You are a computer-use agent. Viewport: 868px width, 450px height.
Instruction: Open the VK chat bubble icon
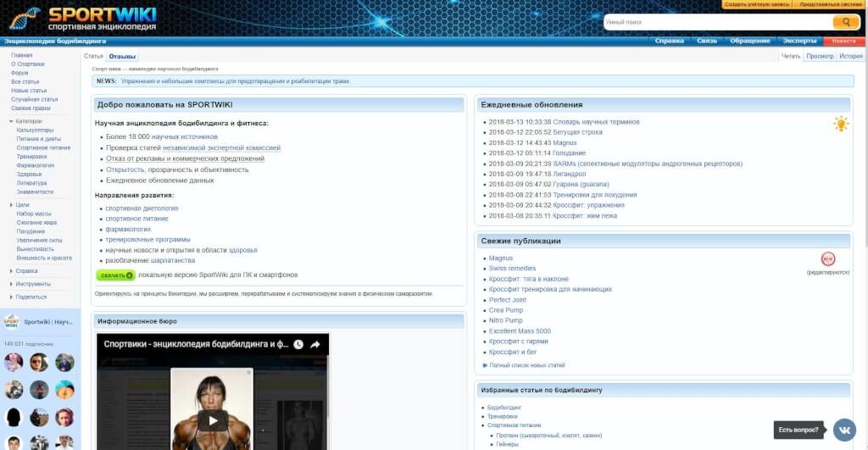[x=845, y=430]
